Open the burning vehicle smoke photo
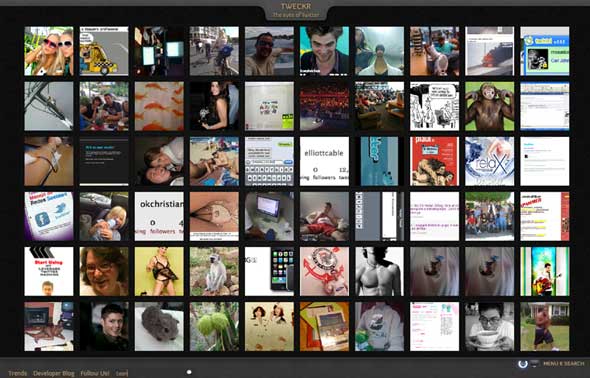590x378 pixels. click(490, 51)
